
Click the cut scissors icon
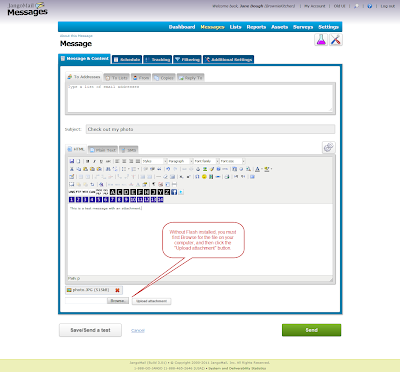click(72, 169)
